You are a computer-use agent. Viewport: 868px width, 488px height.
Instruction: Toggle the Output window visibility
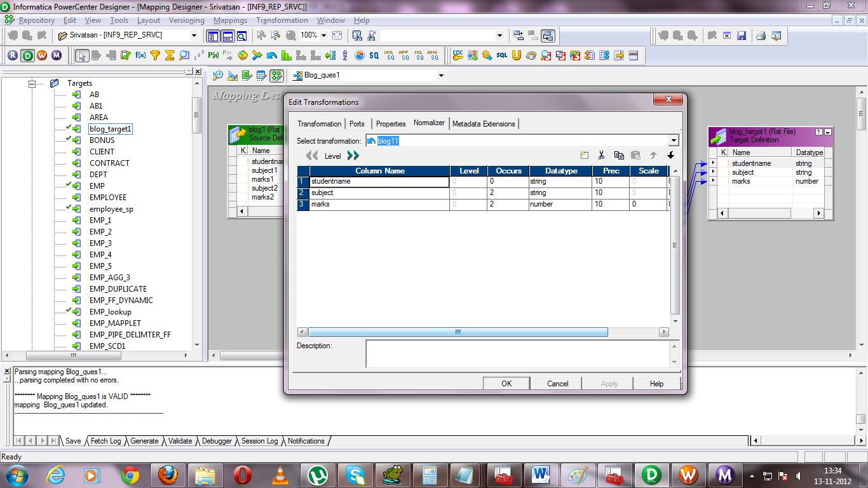[x=227, y=35]
